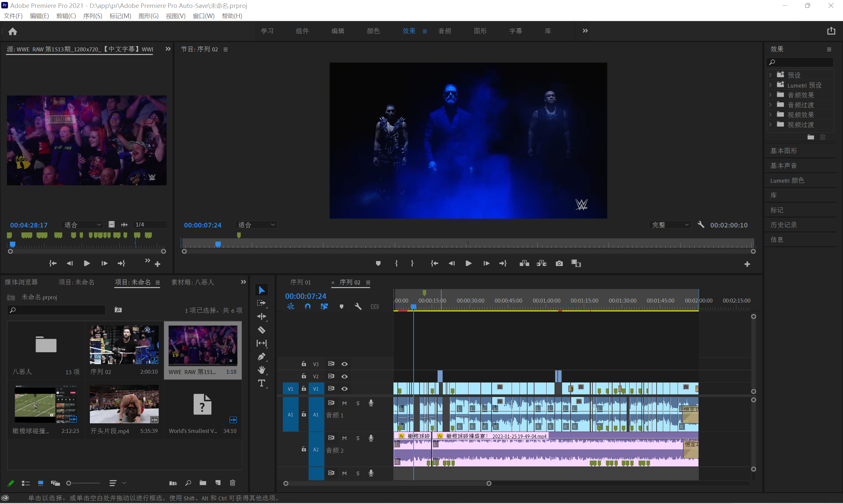Screen dimensions: 843x504
Task: Select the Hand tool
Action: pyautogui.click(x=261, y=370)
